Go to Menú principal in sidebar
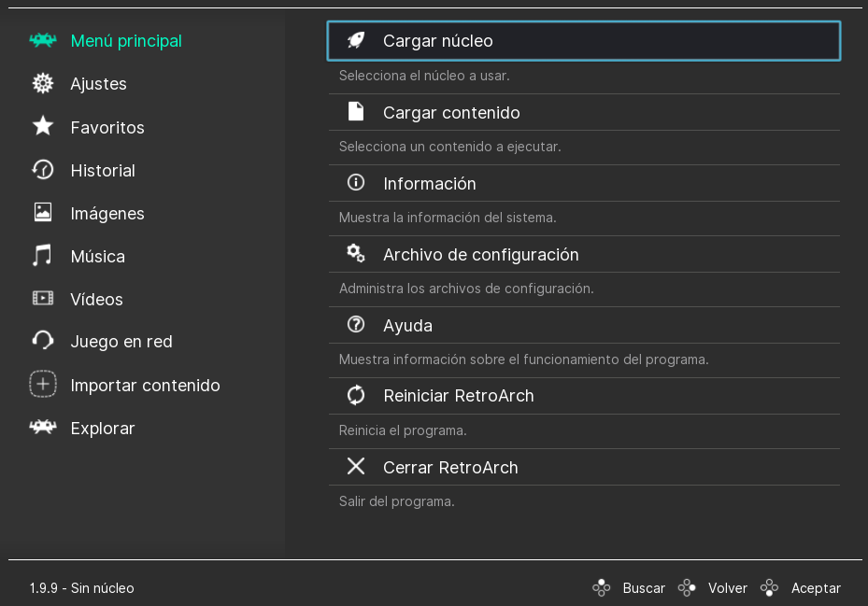The height and width of the screenshot is (606, 868). click(x=125, y=41)
